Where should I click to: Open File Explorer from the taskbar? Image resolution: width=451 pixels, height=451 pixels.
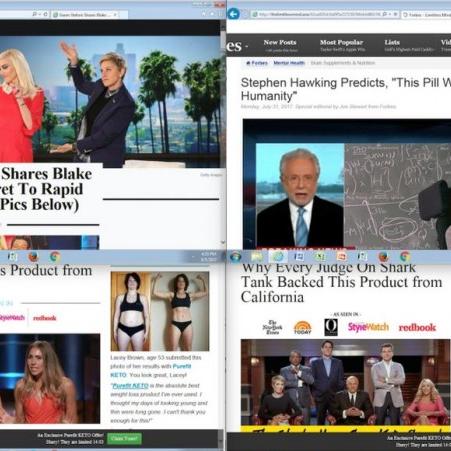coord(257,256)
